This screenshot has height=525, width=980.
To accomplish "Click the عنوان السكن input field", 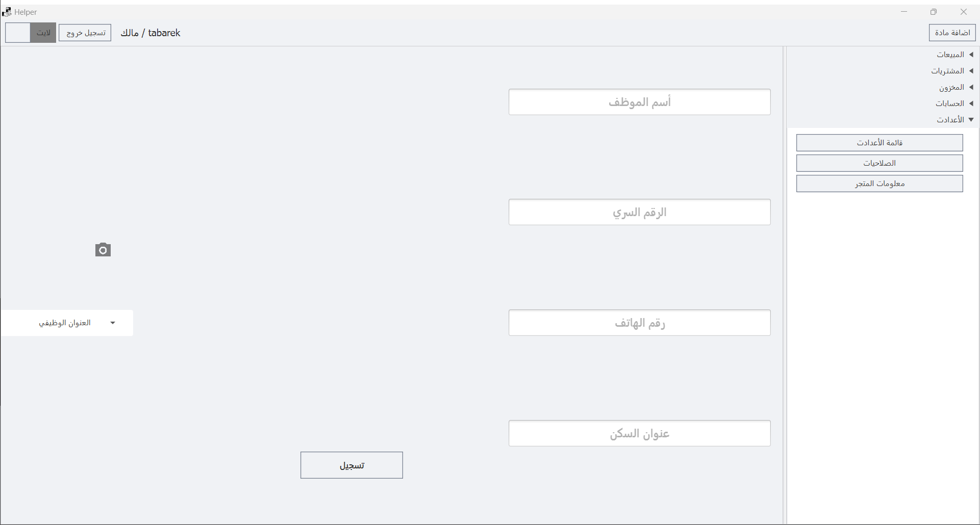I will point(639,433).
